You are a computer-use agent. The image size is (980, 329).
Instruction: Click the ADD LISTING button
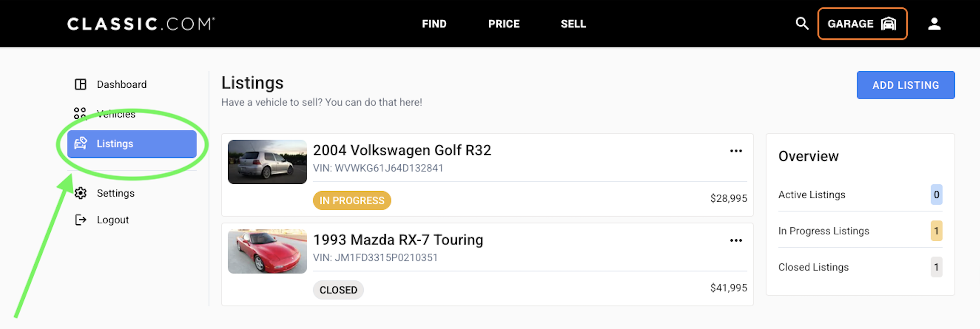click(x=905, y=85)
